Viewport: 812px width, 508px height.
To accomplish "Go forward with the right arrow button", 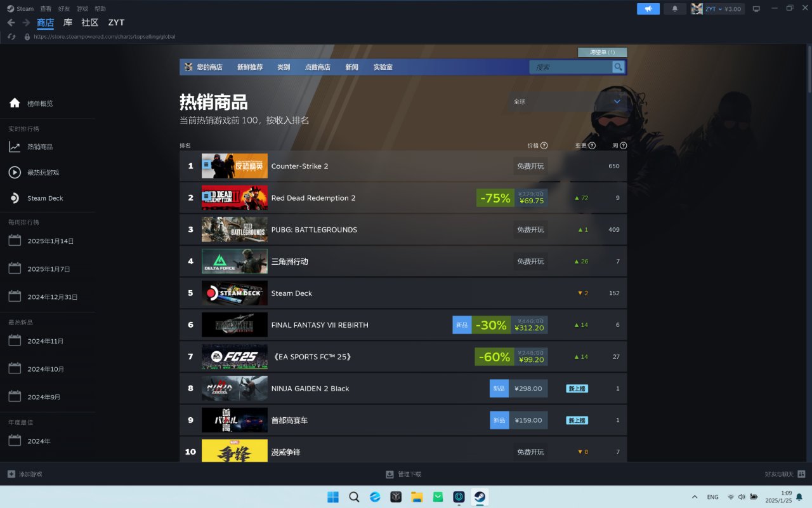I will pos(26,22).
